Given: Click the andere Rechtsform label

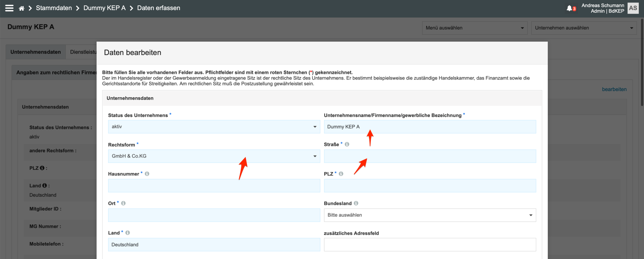Looking at the screenshot, I should [53, 151].
